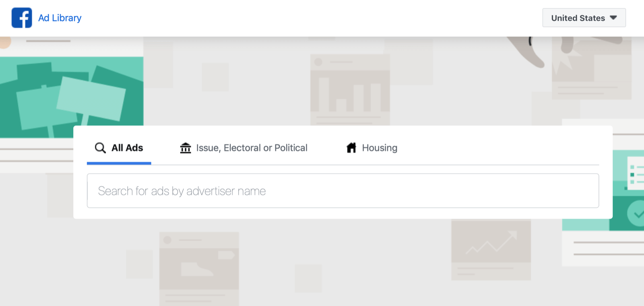Click the green circle checkmark icon
The image size is (644, 306).
[637, 214]
